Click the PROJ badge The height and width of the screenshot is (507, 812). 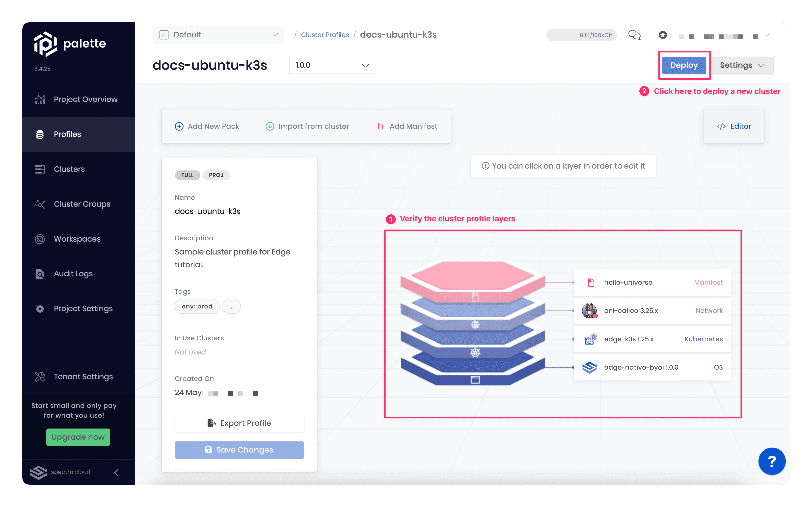pyautogui.click(x=216, y=175)
